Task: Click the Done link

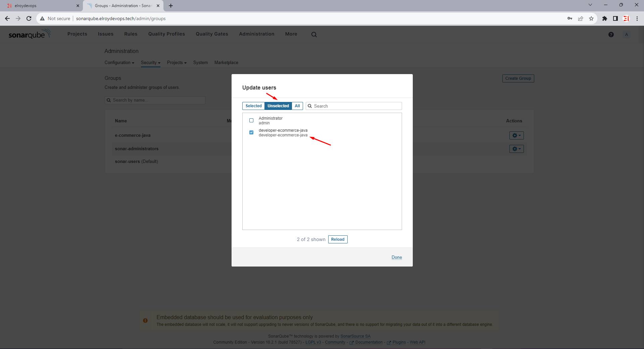Action: [x=397, y=257]
